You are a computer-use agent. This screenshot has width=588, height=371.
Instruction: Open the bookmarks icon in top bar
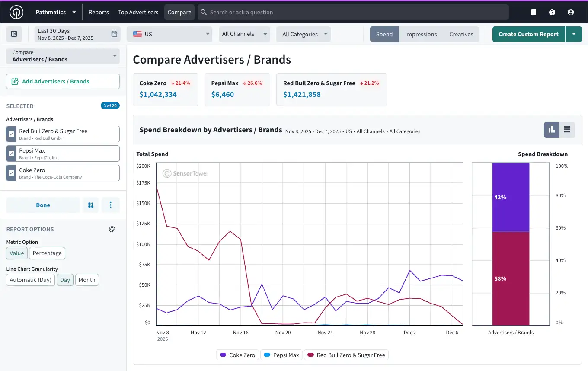pyautogui.click(x=534, y=12)
